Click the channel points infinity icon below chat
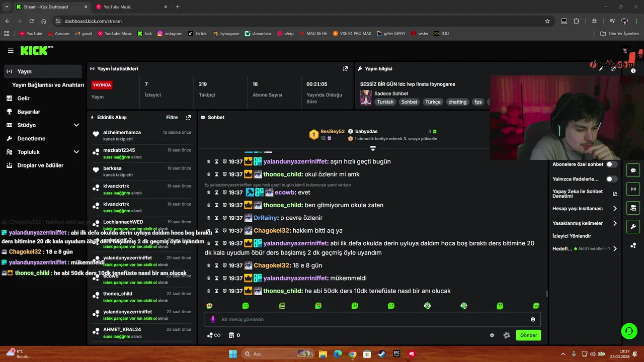644x362 pixels. click(x=214, y=335)
